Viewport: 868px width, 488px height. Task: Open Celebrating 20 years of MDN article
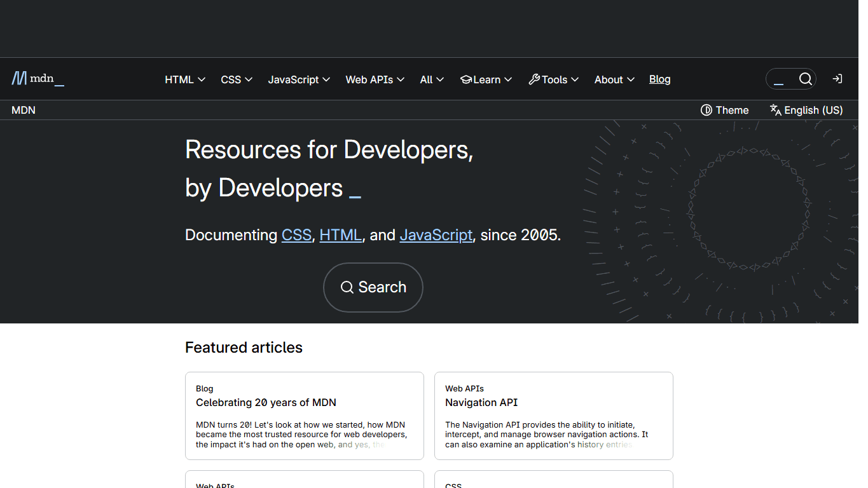[266, 402]
